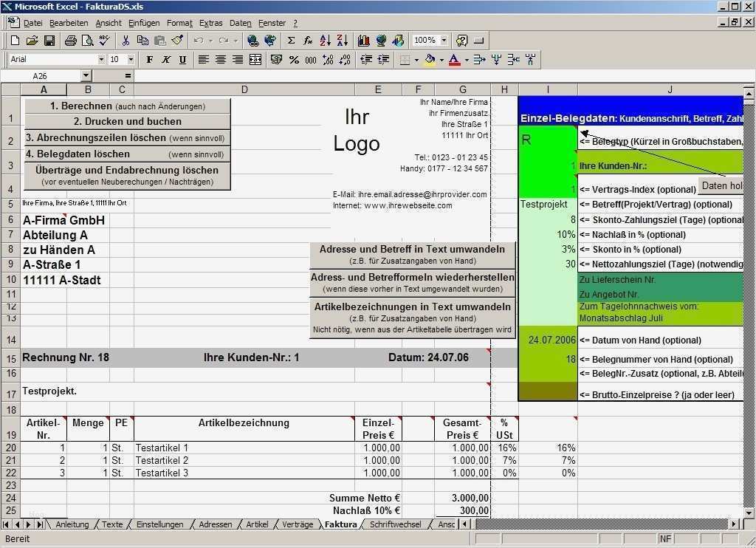The width and height of the screenshot is (756, 548).
Task: Click the Fill Color paint bucket
Action: pos(430,60)
